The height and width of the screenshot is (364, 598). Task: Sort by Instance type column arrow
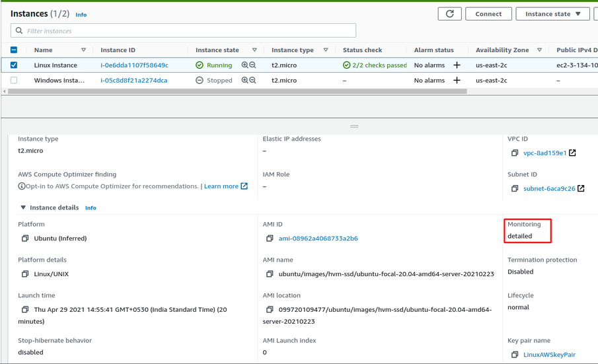click(326, 50)
